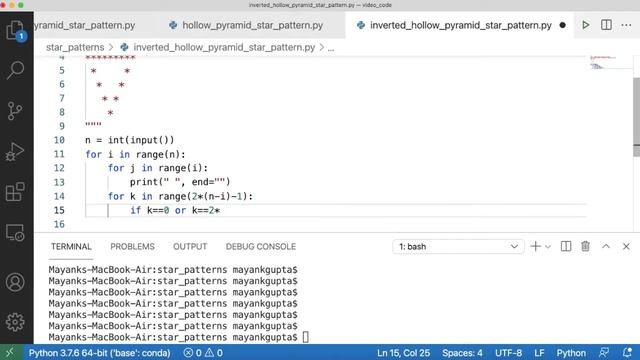This screenshot has height=360, width=640.
Task: Open the remote window indicator in status bar
Action: (x=10, y=352)
